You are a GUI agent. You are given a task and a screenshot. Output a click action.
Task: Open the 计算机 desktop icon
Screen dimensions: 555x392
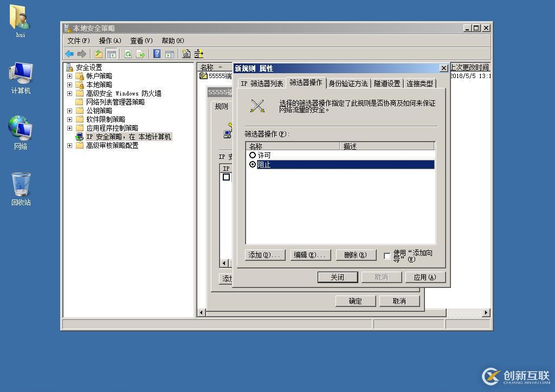[21, 76]
